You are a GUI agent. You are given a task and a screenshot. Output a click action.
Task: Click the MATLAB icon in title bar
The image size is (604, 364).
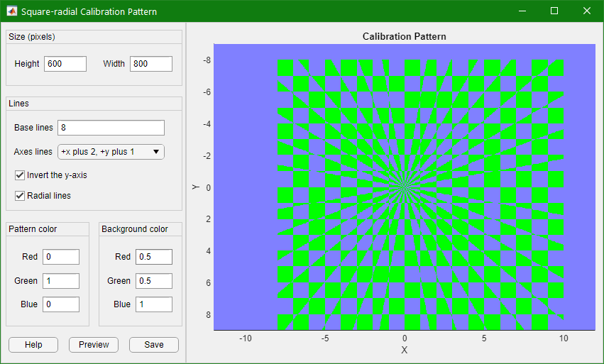[x=11, y=11]
